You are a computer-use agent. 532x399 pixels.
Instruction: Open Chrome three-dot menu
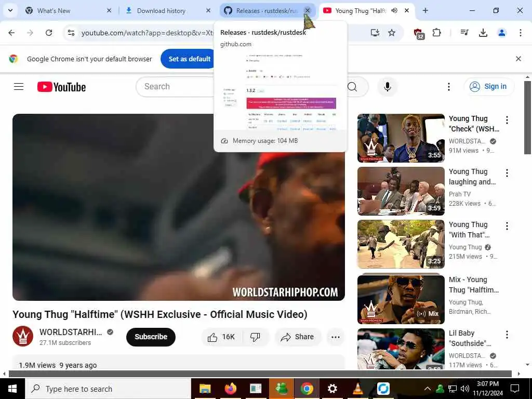[521, 33]
